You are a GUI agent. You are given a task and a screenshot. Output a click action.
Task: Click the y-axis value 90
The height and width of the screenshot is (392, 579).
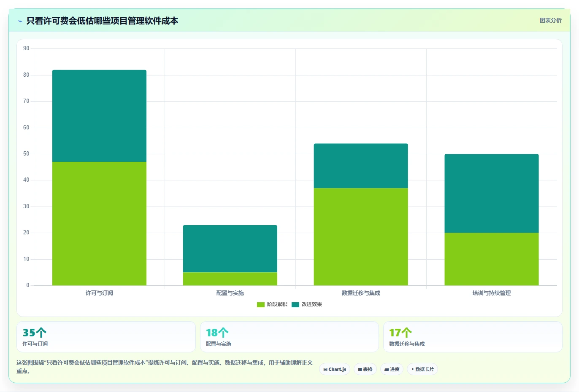pos(26,48)
